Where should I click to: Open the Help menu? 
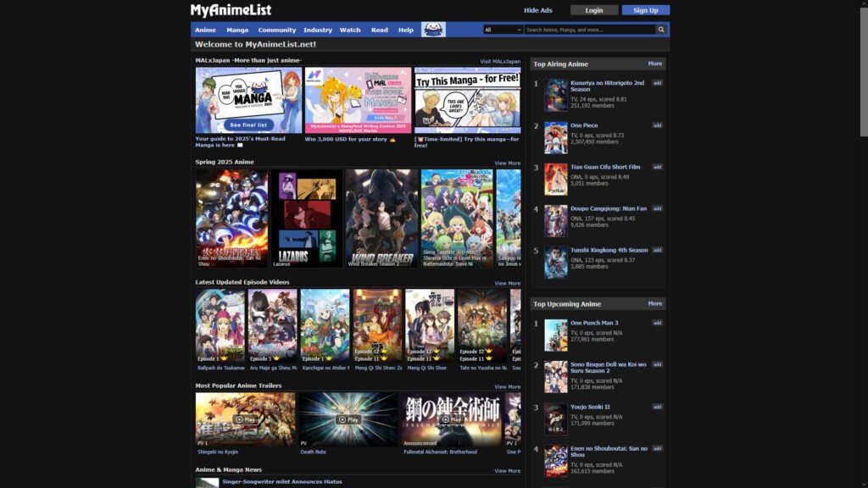click(406, 30)
